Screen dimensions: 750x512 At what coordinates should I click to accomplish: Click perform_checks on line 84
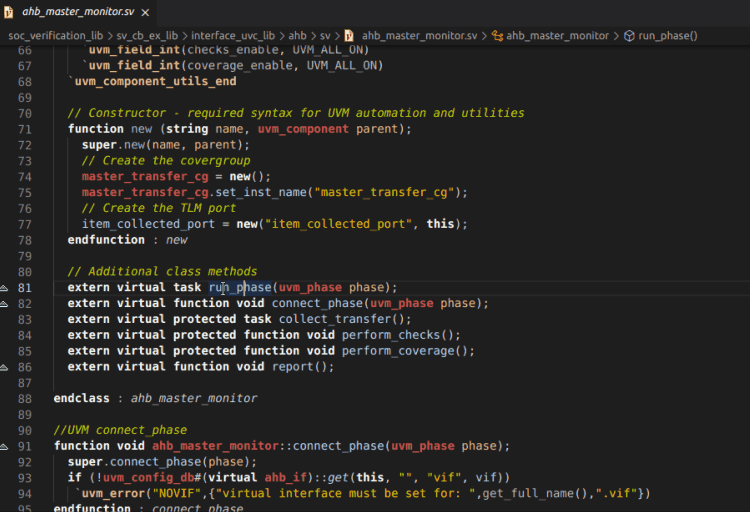pos(391,334)
